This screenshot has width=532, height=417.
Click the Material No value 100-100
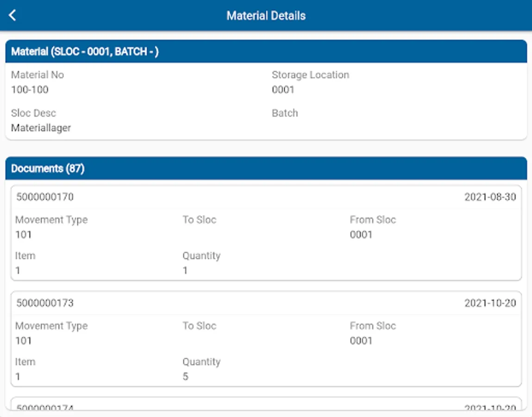tap(30, 89)
